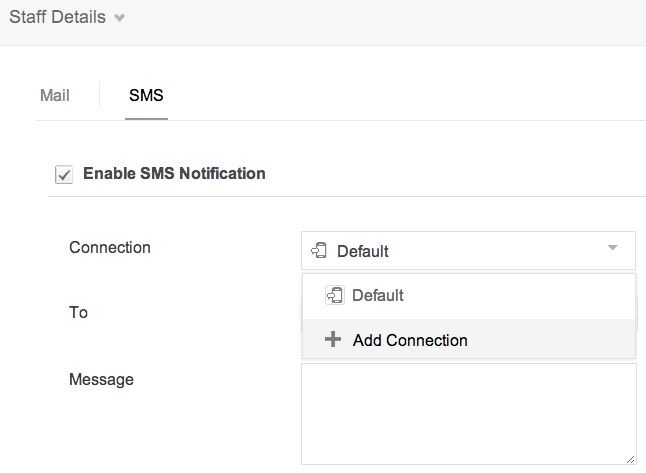Click the Staff Details heading text
The image size is (646, 473).
tap(57, 18)
